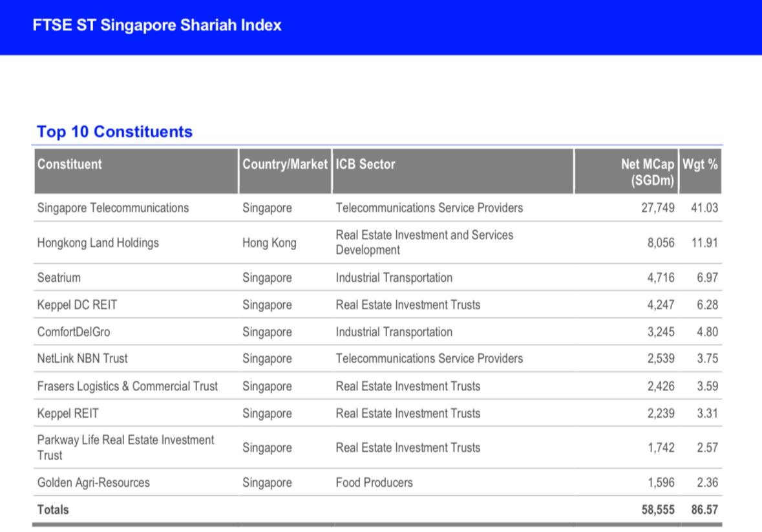762x532 pixels.
Task: Select the value '2,426' for Frasers Logistics
Action: click(x=661, y=387)
